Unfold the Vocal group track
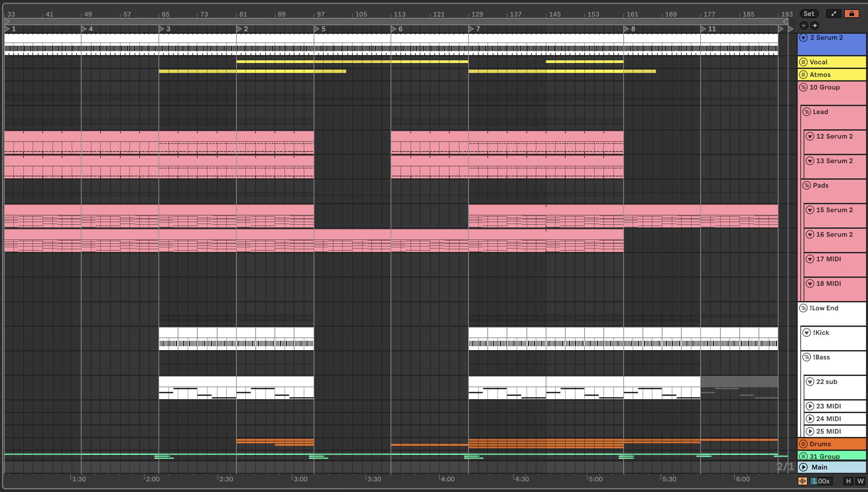The height and width of the screenshot is (492, 868). [x=803, y=62]
